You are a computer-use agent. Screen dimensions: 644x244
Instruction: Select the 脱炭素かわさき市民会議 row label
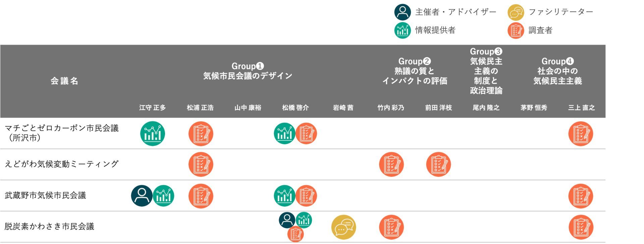(x=49, y=227)
